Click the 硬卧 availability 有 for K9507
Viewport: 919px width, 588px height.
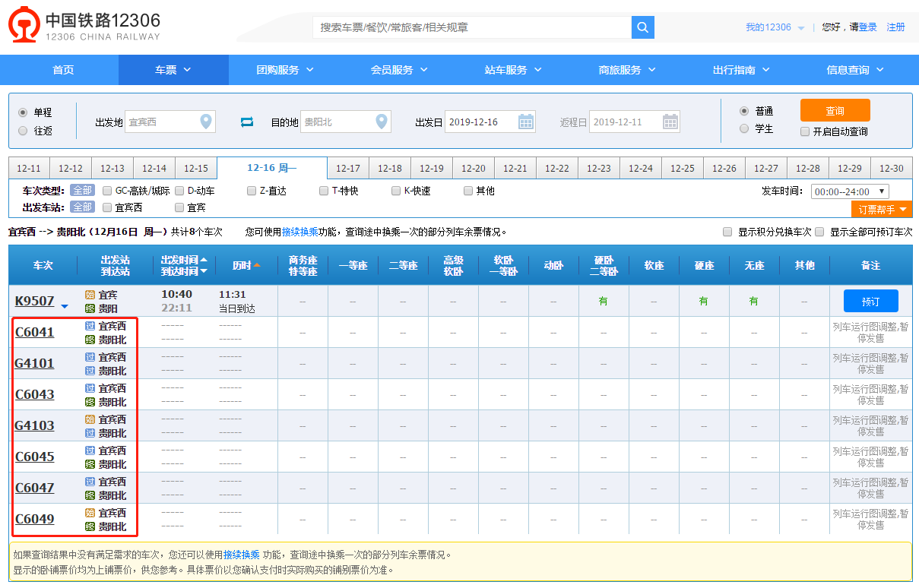tap(603, 301)
